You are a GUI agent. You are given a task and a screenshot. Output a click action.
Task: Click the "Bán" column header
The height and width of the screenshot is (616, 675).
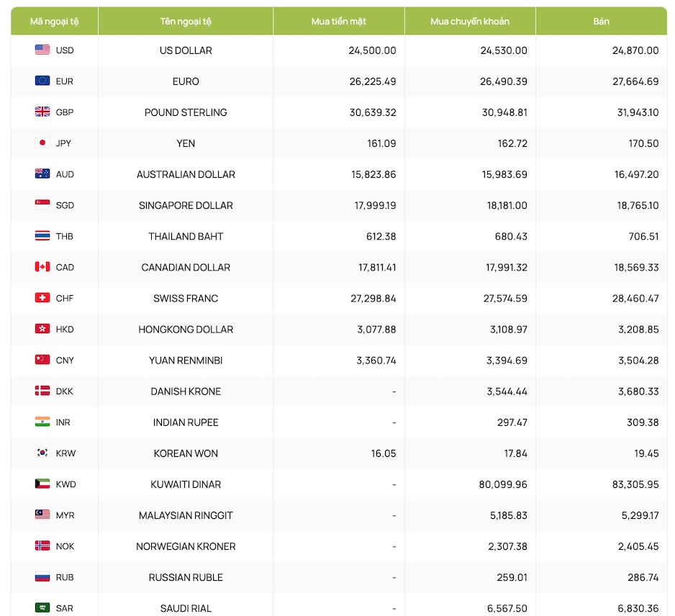602,22
